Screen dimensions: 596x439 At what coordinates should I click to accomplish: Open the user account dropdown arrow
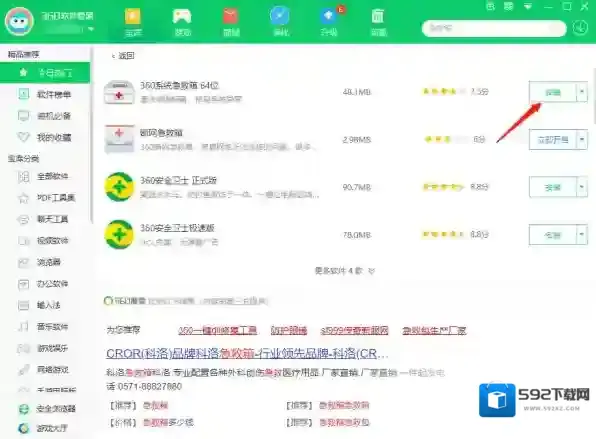pos(91,29)
